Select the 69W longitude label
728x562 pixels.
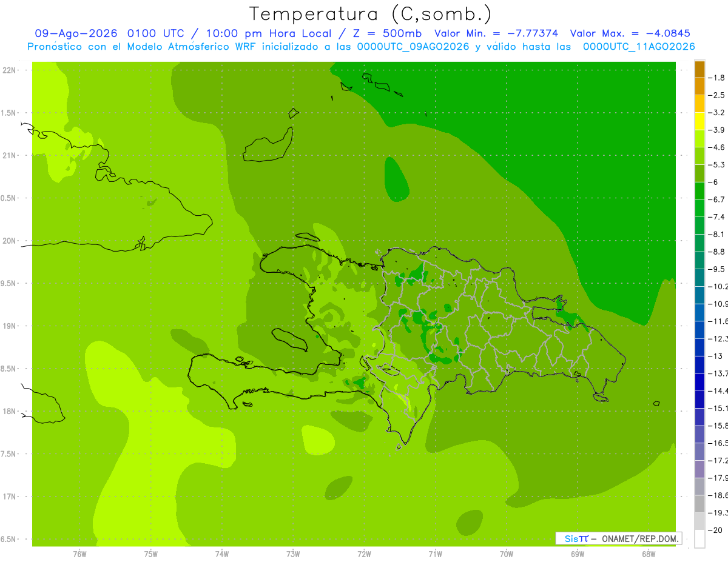pos(578,554)
